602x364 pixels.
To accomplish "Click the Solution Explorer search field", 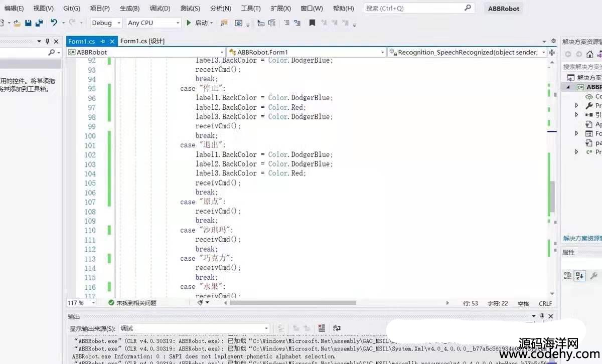I will (582, 67).
